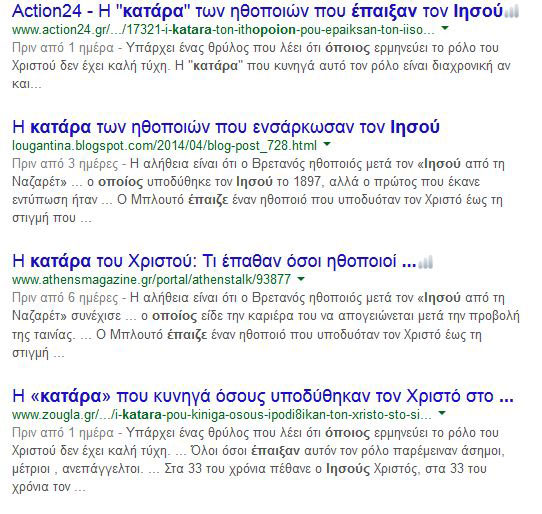
Task: Click the www.zougla.gr green URL
Action: click(x=222, y=414)
